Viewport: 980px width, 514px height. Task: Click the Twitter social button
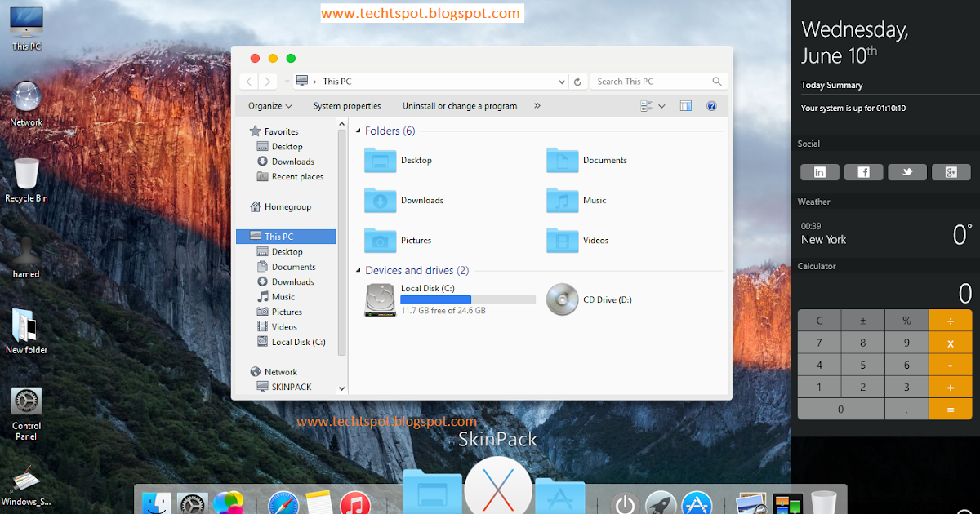pyautogui.click(x=907, y=172)
